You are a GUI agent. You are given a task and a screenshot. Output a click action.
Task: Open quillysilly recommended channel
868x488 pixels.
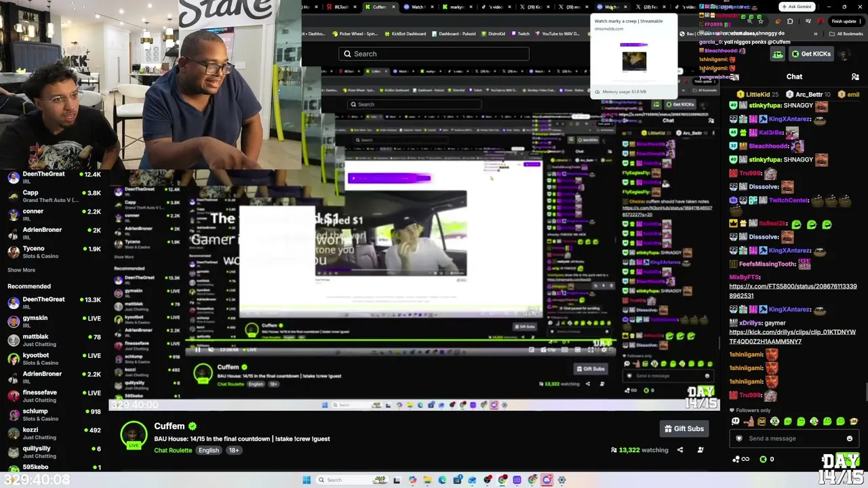coord(54,451)
